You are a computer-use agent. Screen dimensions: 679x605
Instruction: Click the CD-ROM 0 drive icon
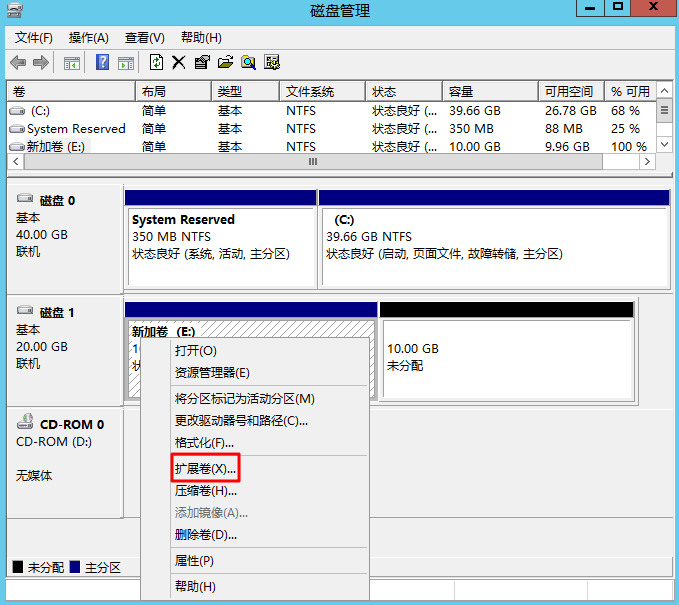coord(25,421)
